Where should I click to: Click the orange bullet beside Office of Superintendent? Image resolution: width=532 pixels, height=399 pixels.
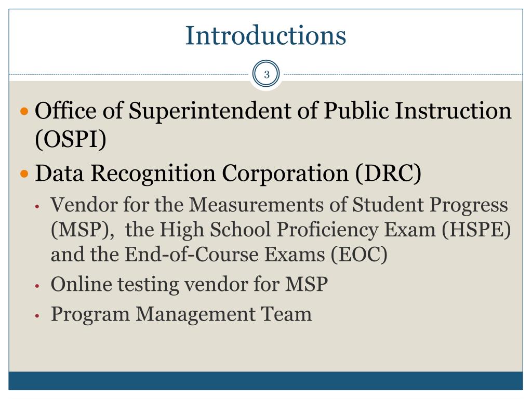coord(24,111)
